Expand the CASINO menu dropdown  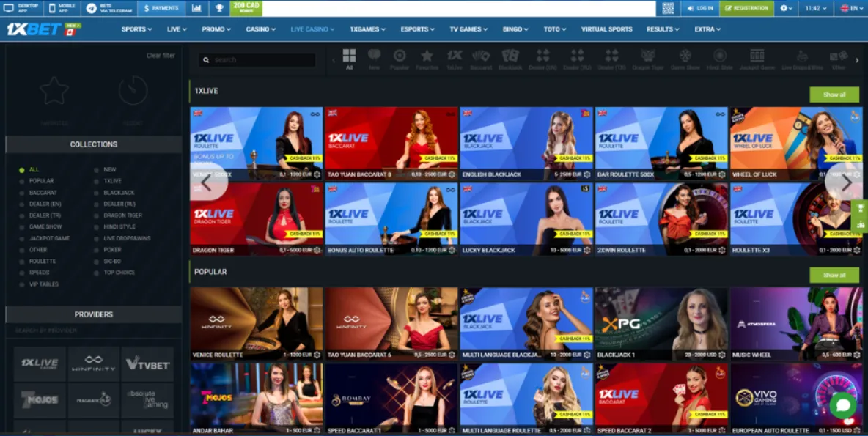pos(261,29)
